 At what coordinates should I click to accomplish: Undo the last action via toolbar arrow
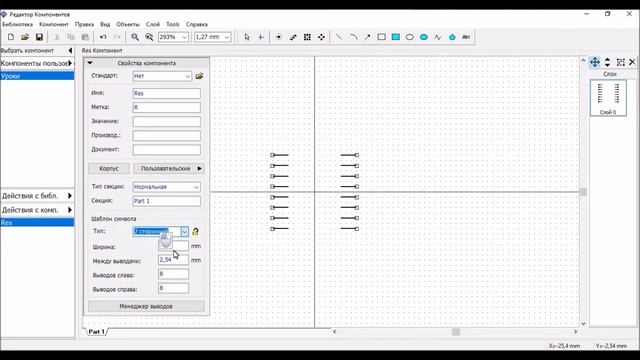click(103, 37)
